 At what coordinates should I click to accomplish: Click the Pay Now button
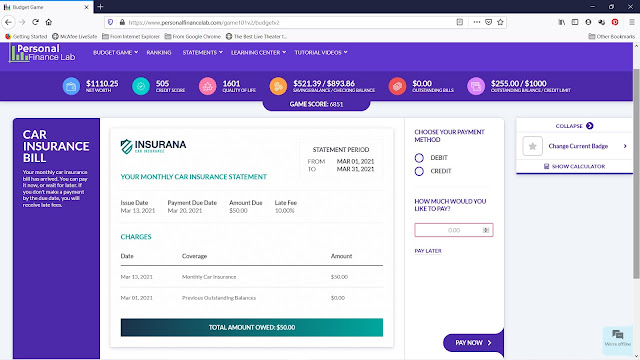point(473,343)
